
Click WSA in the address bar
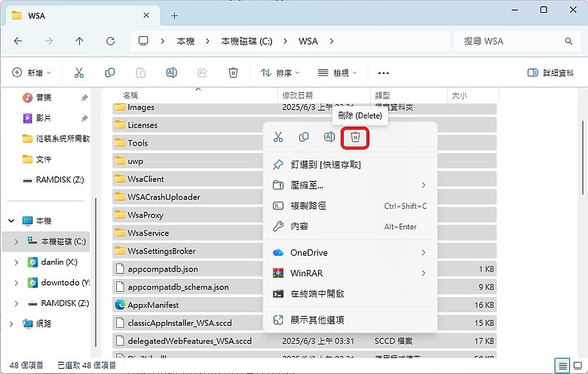click(308, 41)
